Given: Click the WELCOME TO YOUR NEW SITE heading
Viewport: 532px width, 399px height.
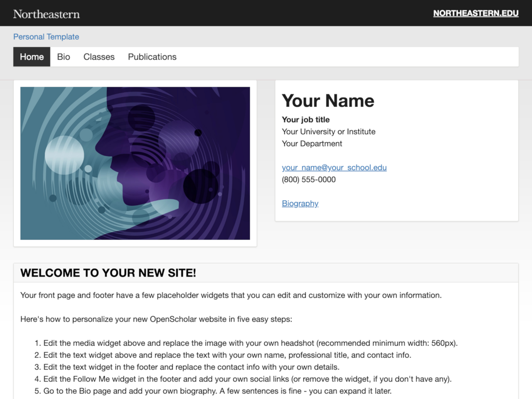Looking at the screenshot, I should coord(107,273).
